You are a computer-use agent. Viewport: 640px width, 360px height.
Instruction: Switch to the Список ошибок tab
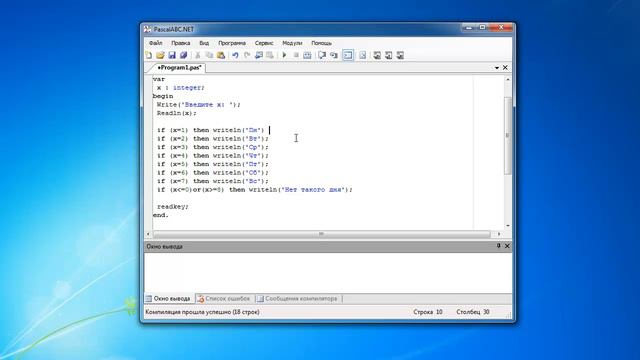click(224, 299)
